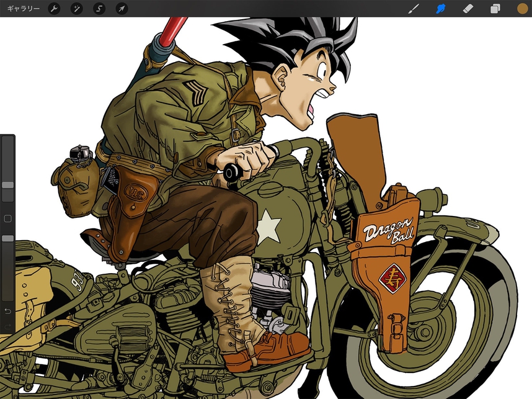The image size is (532, 399).
Task: Activate the Transform arrow tool
Action: point(122,9)
